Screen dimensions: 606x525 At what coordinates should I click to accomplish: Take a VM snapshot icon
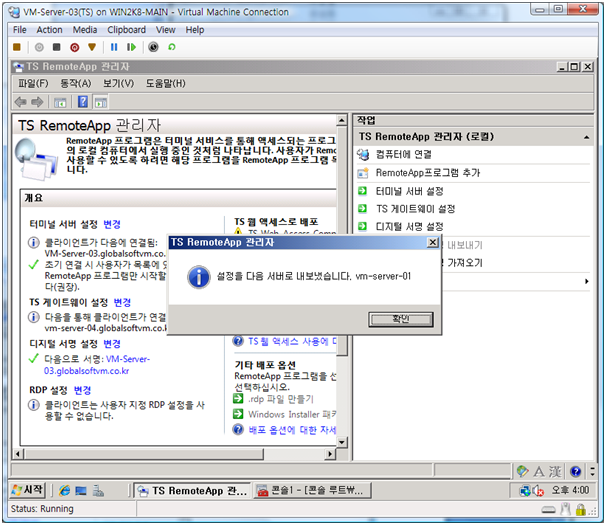pos(153,47)
